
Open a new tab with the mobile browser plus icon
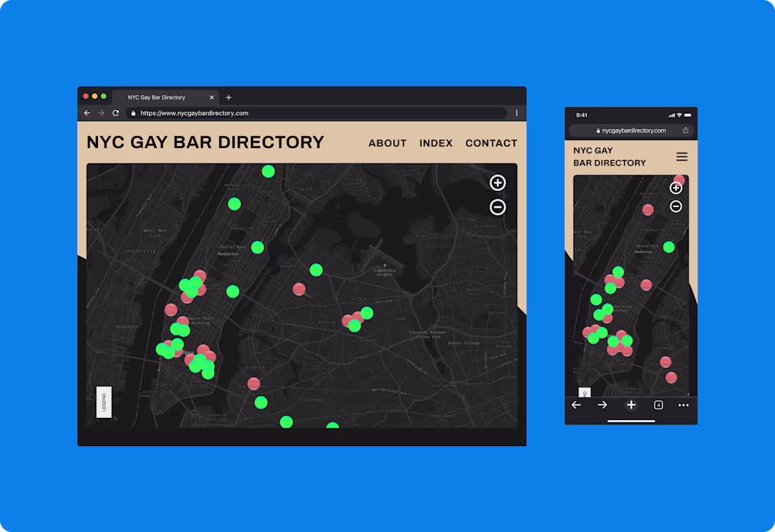[631, 405]
